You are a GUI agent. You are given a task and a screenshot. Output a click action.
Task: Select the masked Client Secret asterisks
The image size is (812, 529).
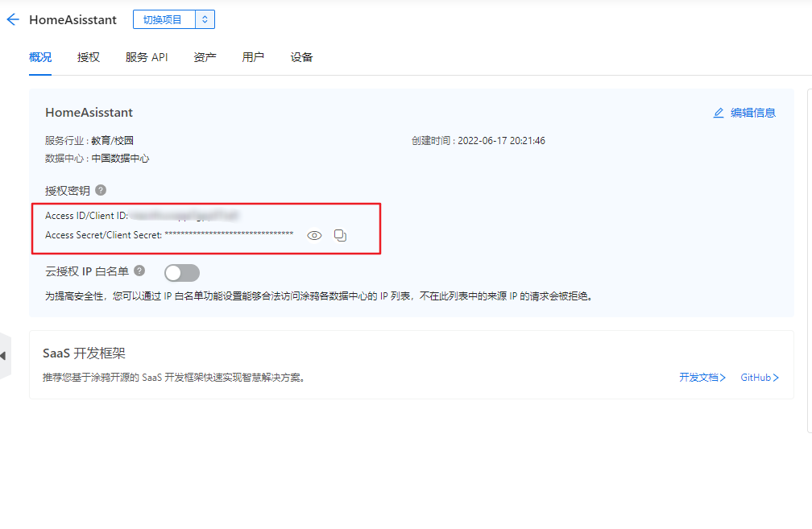click(229, 234)
